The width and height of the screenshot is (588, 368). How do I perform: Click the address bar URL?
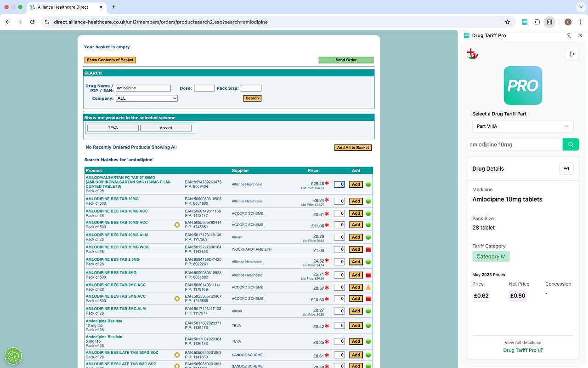161,22
